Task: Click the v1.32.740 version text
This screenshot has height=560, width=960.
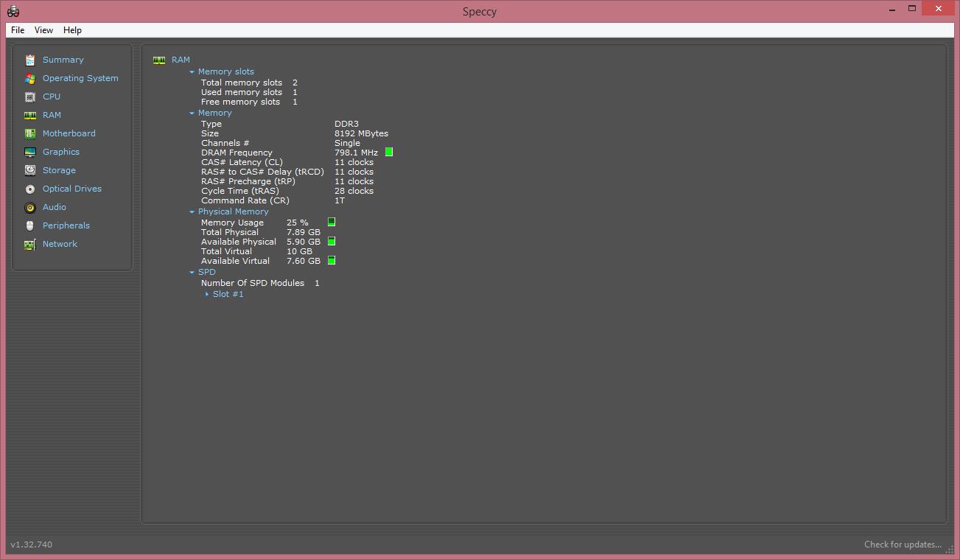Action: (31, 545)
